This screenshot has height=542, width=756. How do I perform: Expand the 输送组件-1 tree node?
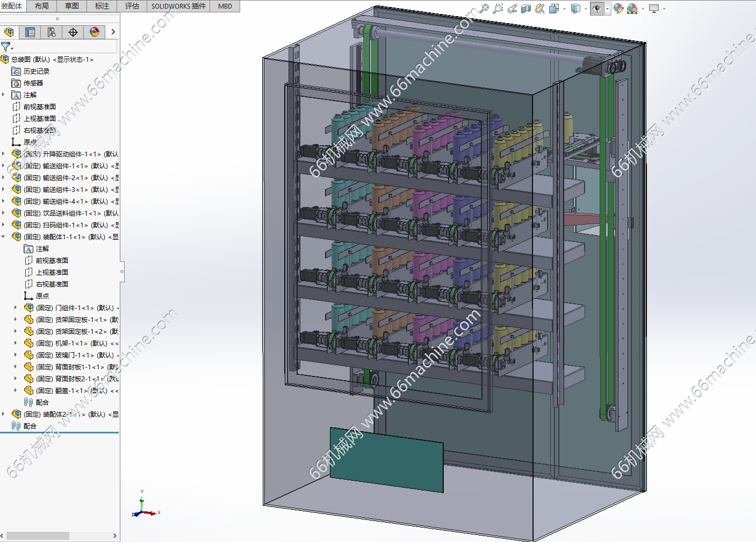click(x=3, y=166)
